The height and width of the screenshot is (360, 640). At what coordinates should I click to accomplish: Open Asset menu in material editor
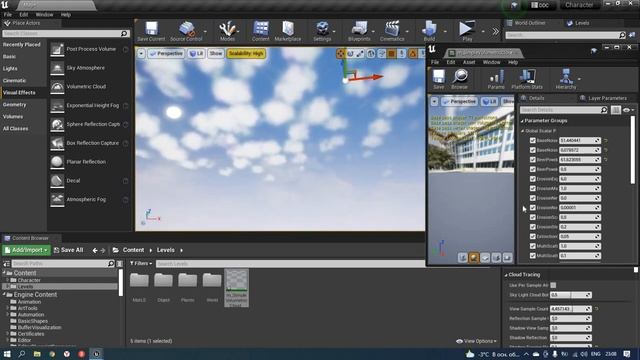469,62
